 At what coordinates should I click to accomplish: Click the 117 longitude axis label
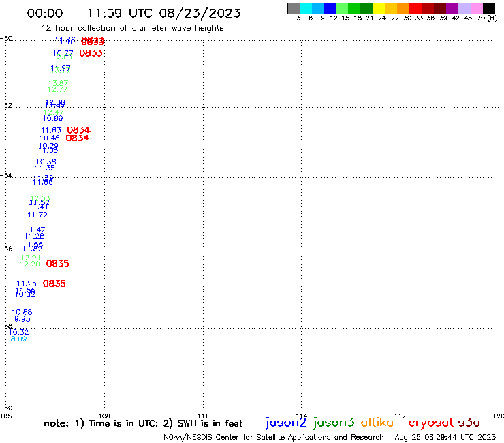(400, 416)
